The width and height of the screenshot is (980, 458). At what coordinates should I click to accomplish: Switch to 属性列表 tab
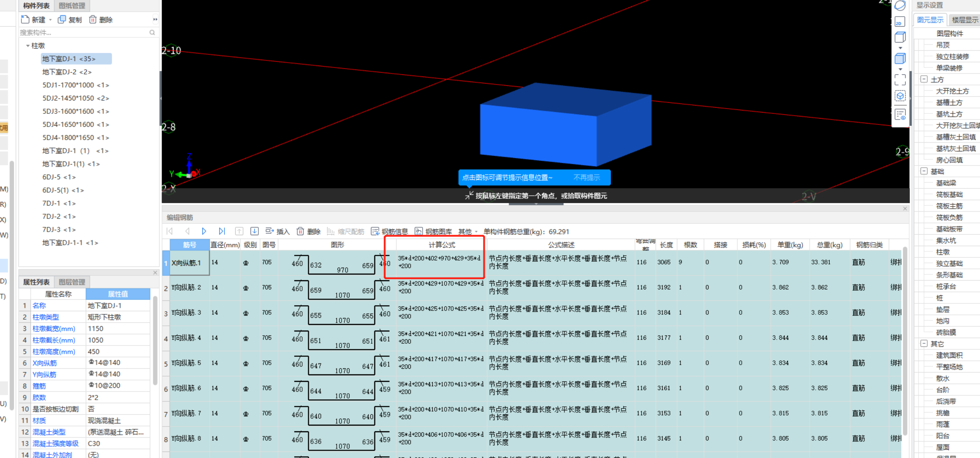coord(36,282)
